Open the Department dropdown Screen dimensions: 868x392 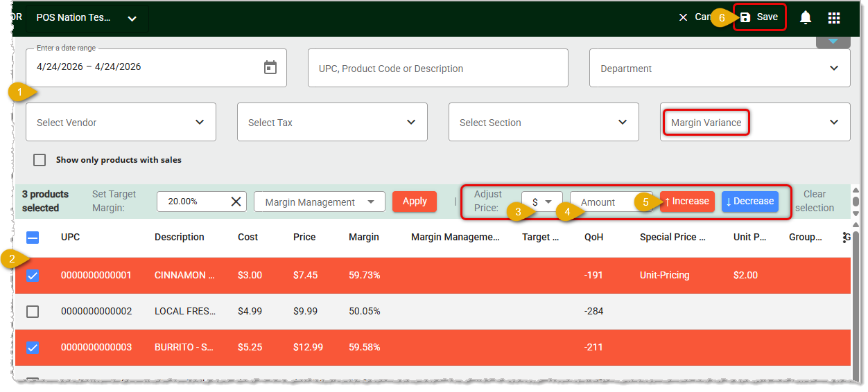(720, 68)
